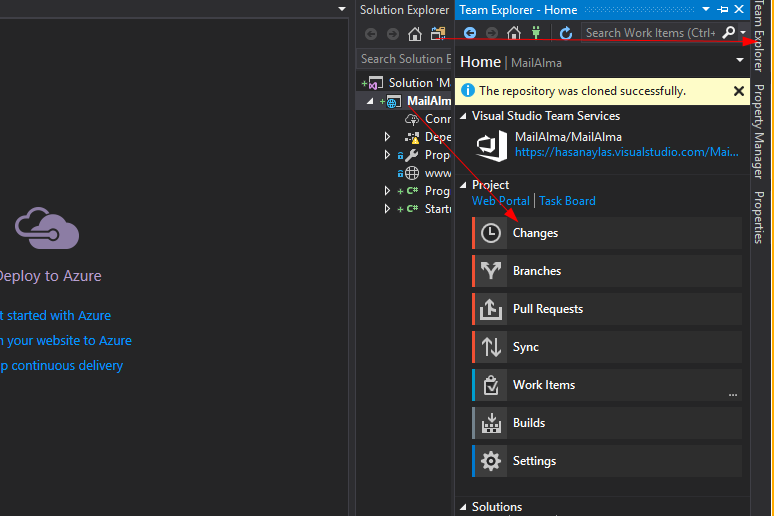The width and height of the screenshot is (774, 516).
Task: Click the Team Explorer back arrow icon
Action: pyautogui.click(x=470, y=33)
